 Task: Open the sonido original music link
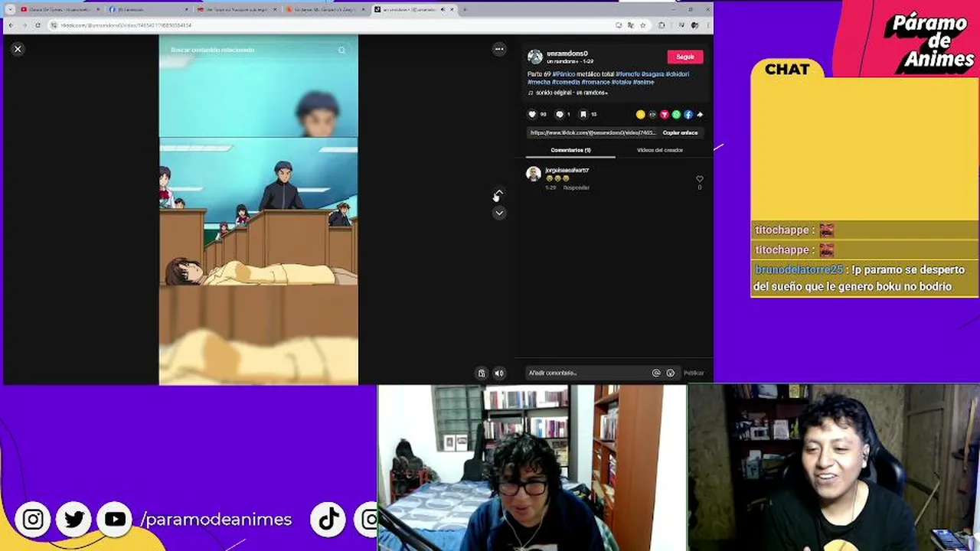571,93
